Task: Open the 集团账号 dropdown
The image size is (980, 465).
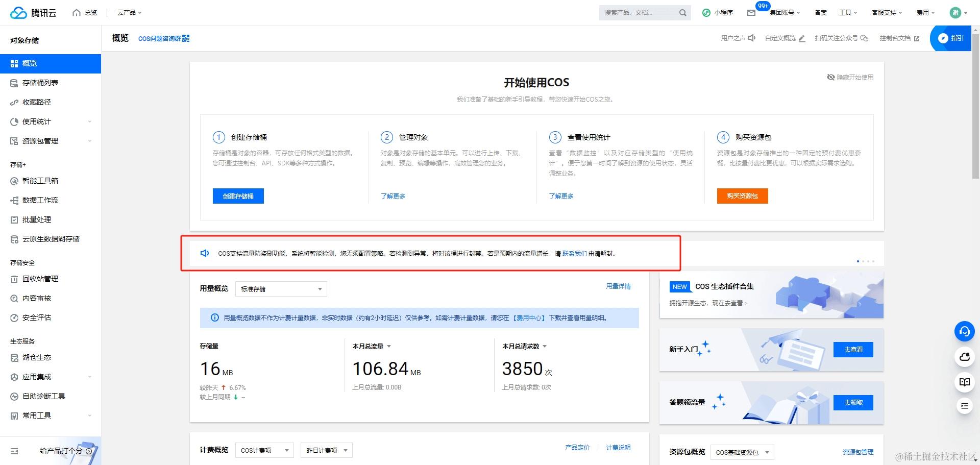Action: [x=785, y=13]
